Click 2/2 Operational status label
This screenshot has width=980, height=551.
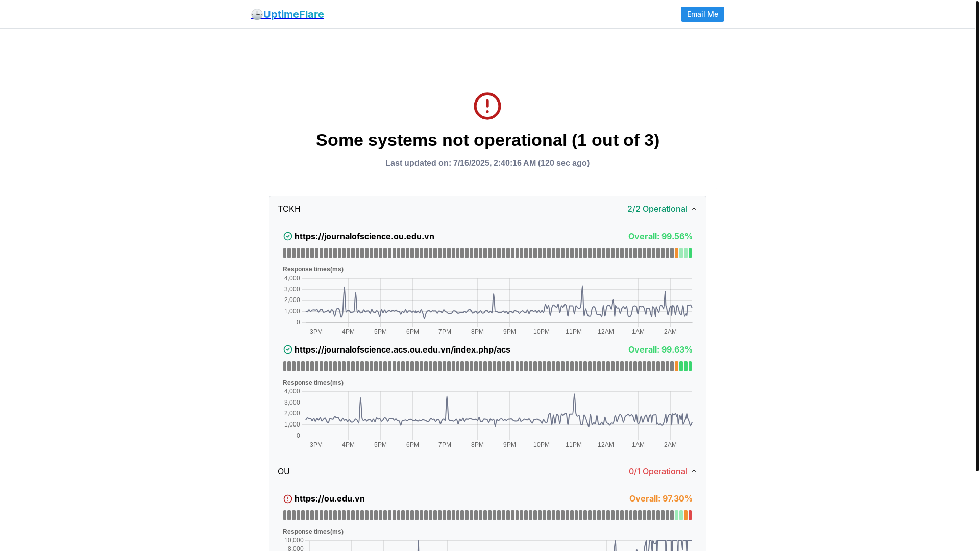click(657, 209)
